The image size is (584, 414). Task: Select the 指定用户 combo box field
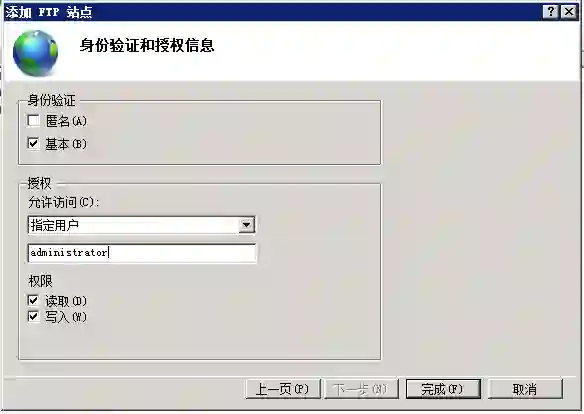[142, 225]
